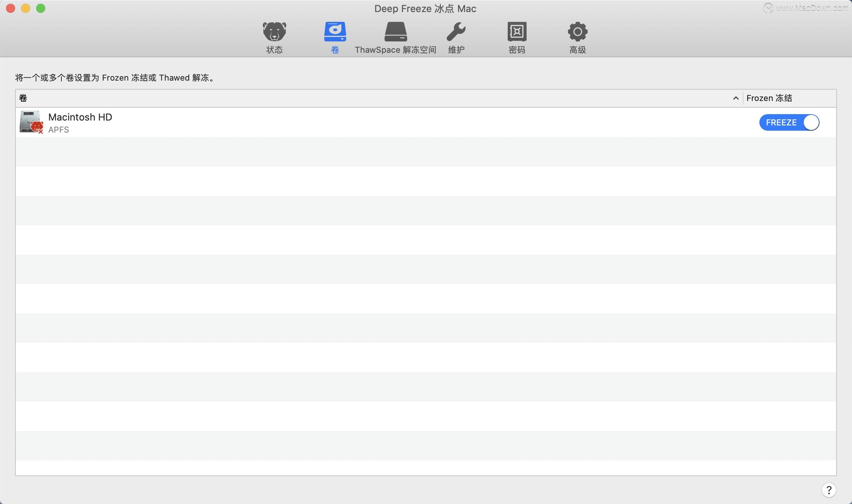Click the Macintosh HD drive icon

31,122
